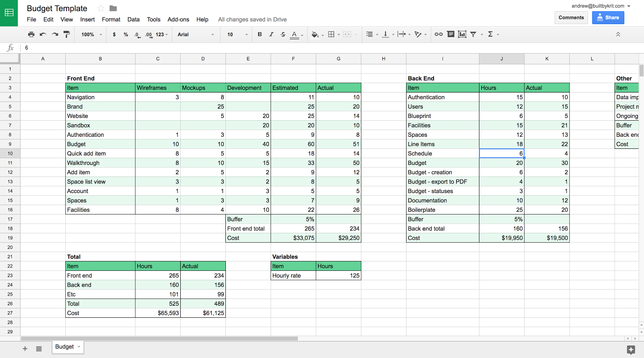Click the undo arrow
This screenshot has height=358, width=644.
tap(43, 35)
